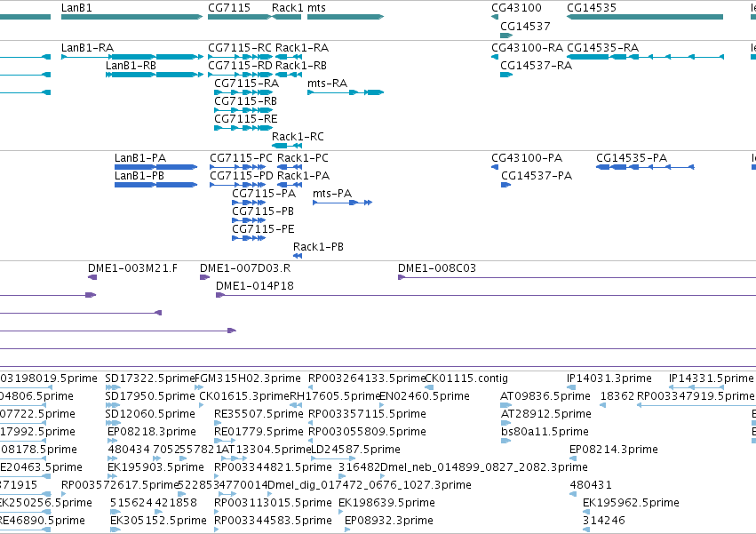Select the CG14537-PA protein label
This screenshot has width=756, height=534.
(537, 176)
